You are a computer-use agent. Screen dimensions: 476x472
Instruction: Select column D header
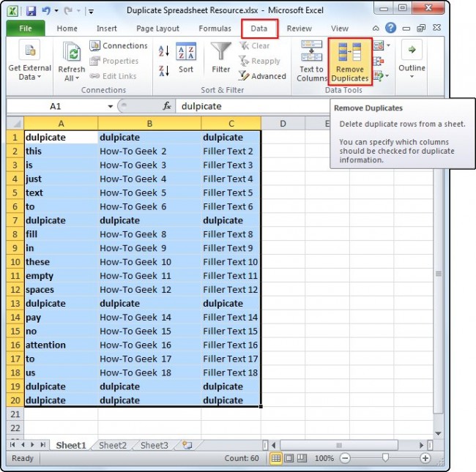283,124
